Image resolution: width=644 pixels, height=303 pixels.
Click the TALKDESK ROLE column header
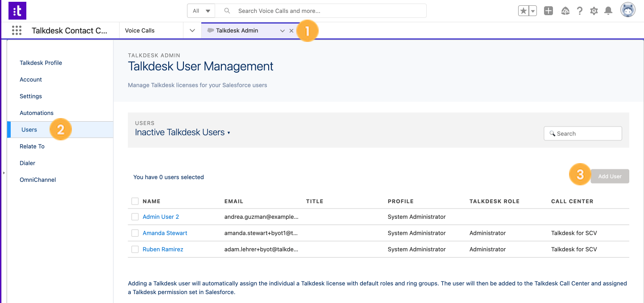point(494,201)
